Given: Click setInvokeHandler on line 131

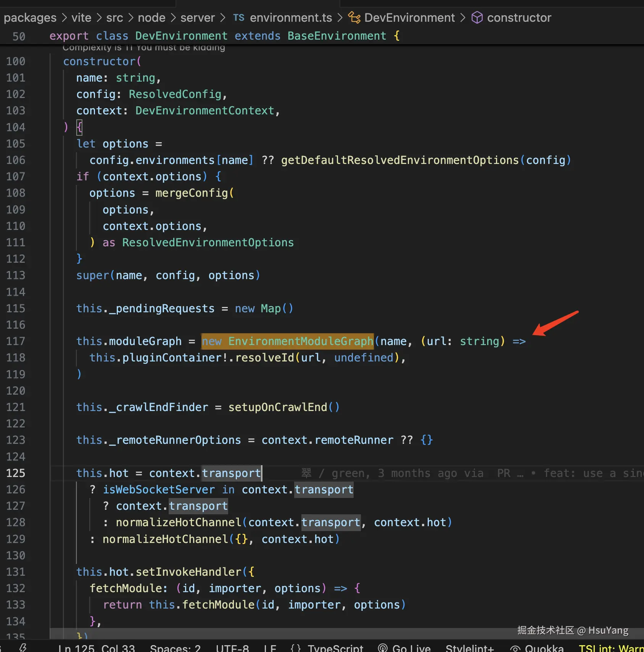Looking at the screenshot, I should [188, 572].
